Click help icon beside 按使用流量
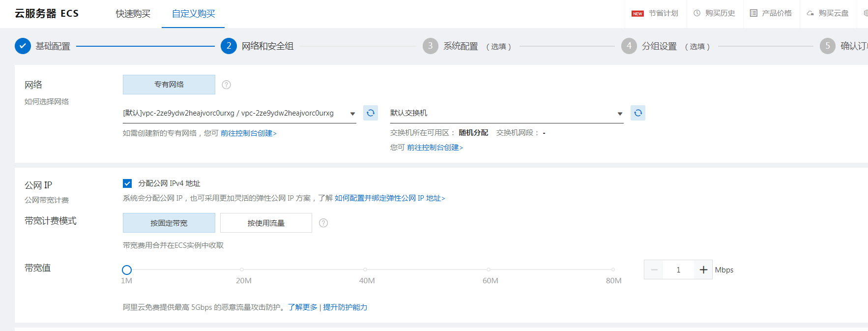This screenshot has height=331, width=868. 323,223
